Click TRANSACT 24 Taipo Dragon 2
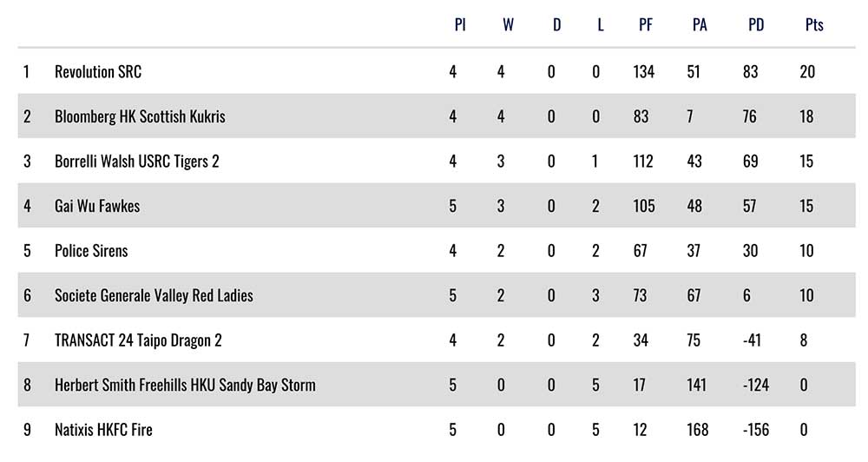The width and height of the screenshot is (868, 462). (138, 340)
